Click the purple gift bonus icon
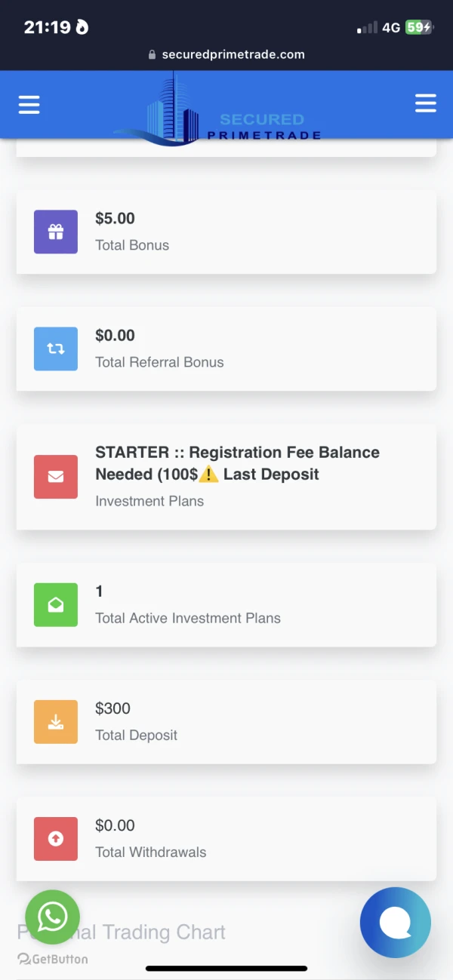This screenshot has height=980, width=453. point(56,232)
